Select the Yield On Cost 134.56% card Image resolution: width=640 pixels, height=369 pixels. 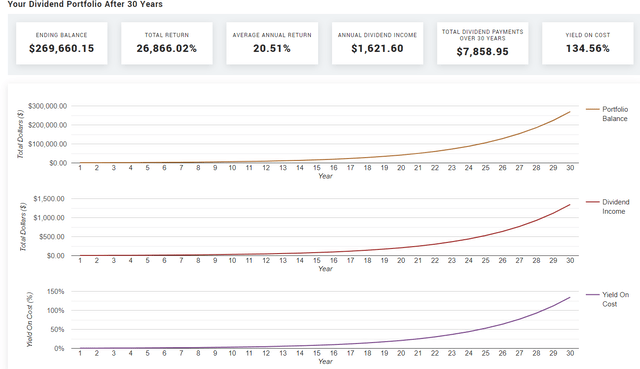[588, 43]
